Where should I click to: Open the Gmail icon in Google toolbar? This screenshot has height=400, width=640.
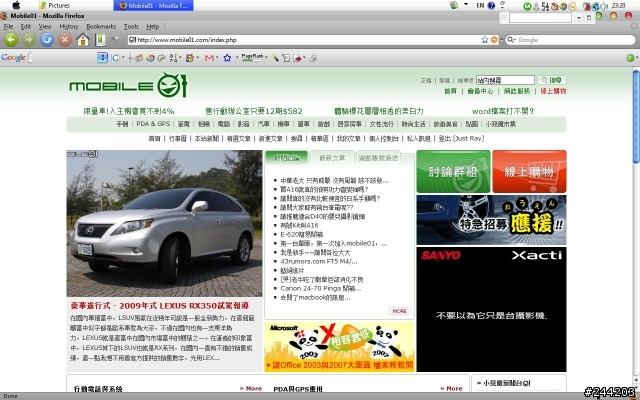coord(209,58)
